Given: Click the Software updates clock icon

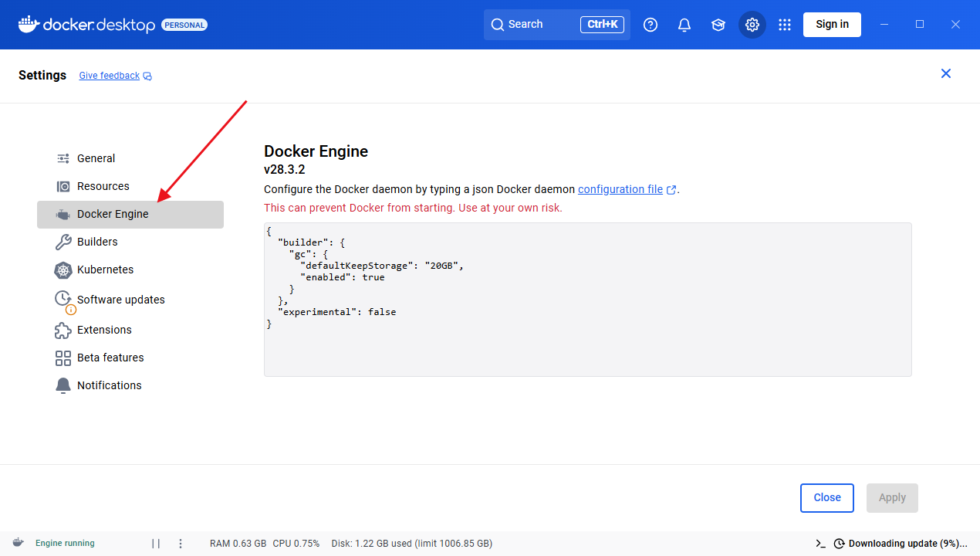Looking at the screenshot, I should (63, 298).
